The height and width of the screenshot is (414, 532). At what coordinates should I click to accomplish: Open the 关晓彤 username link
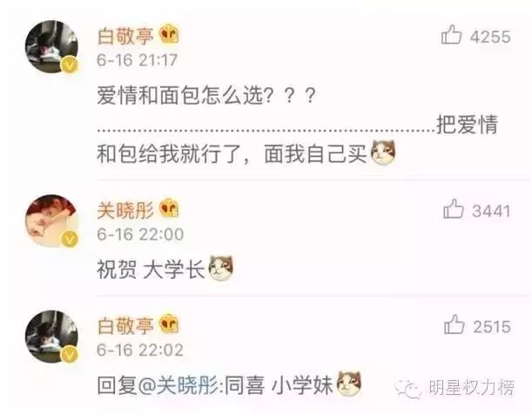pyautogui.click(x=125, y=211)
